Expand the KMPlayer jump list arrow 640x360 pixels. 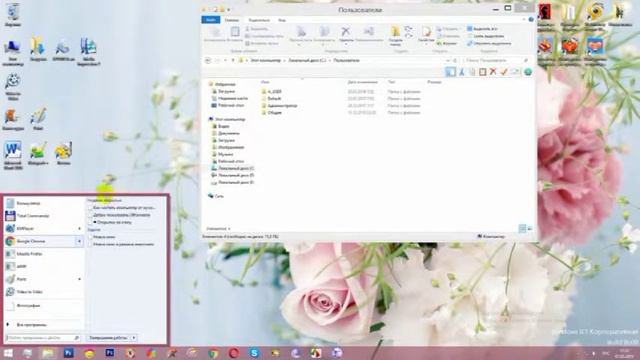pyautogui.click(x=80, y=229)
